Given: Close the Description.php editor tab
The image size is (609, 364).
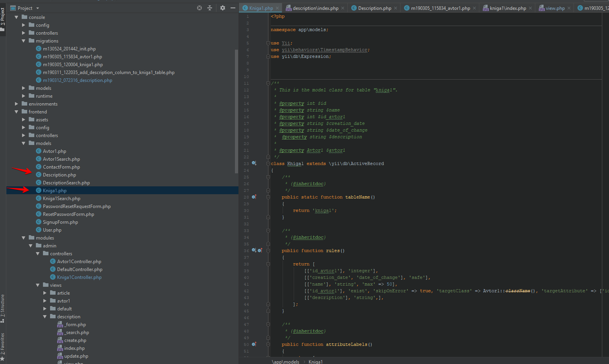Looking at the screenshot, I should point(396,8).
